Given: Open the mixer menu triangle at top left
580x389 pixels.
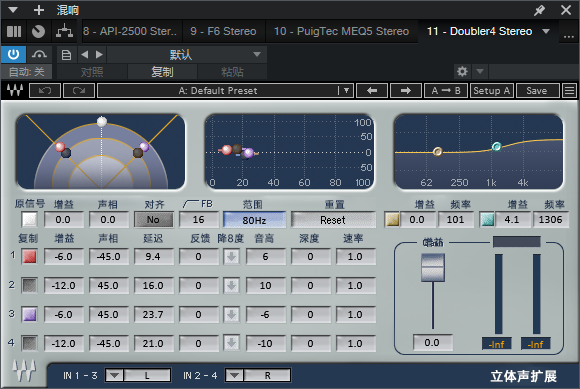Looking at the screenshot, I should 13,10.
